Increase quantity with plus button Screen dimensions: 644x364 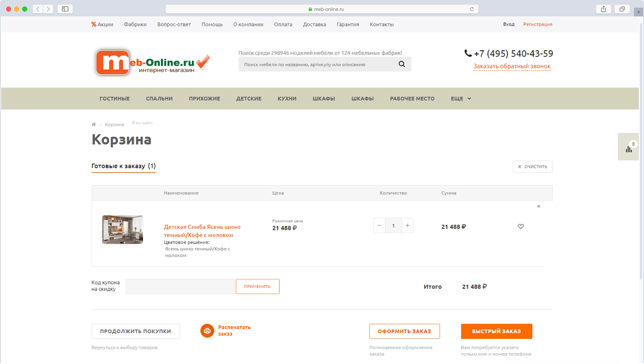407,226
